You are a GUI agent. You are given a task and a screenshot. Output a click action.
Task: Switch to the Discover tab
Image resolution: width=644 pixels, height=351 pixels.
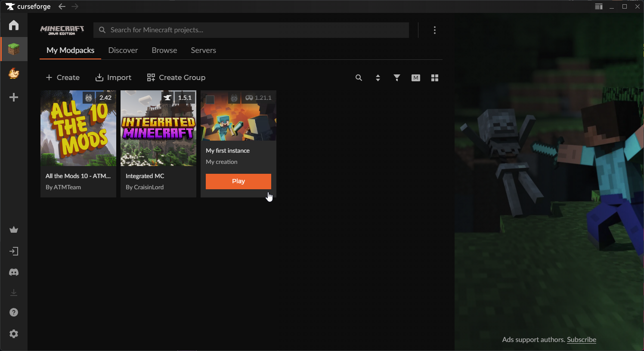pyautogui.click(x=123, y=50)
